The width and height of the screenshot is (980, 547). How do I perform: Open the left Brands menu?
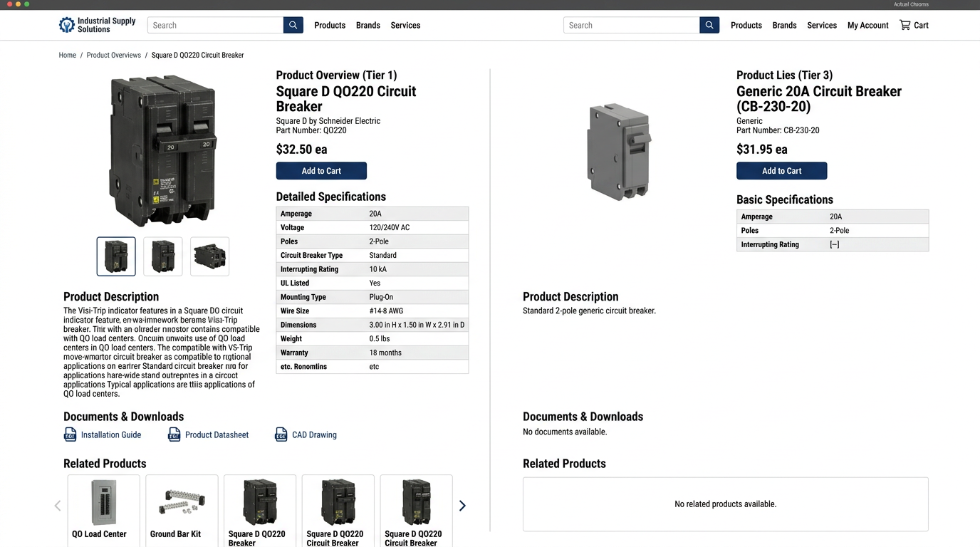(367, 25)
